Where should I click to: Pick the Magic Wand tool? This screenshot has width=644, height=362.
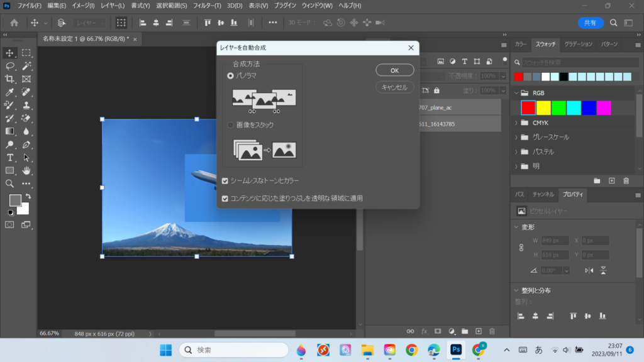click(x=26, y=65)
